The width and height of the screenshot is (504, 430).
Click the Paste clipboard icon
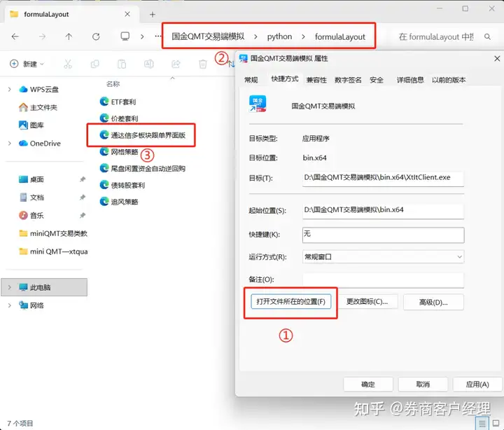[122, 64]
